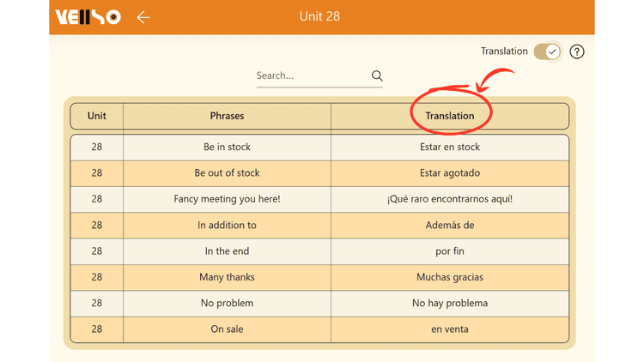Image resolution: width=644 pixels, height=362 pixels.
Task: Click the "Unit 28" page title
Action: coord(319,16)
